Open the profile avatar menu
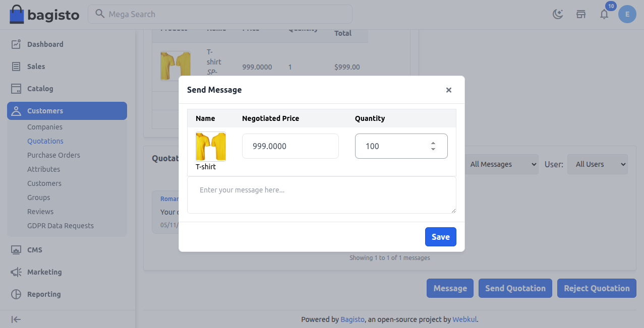 [627, 14]
